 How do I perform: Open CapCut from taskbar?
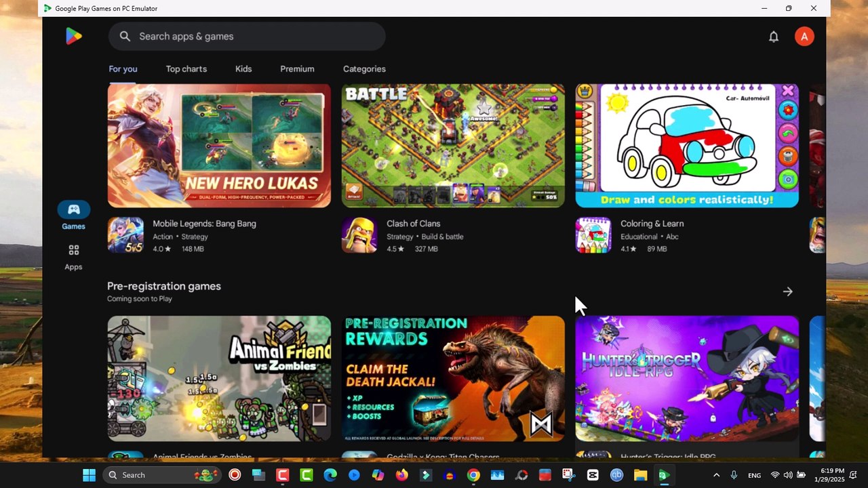(593, 475)
